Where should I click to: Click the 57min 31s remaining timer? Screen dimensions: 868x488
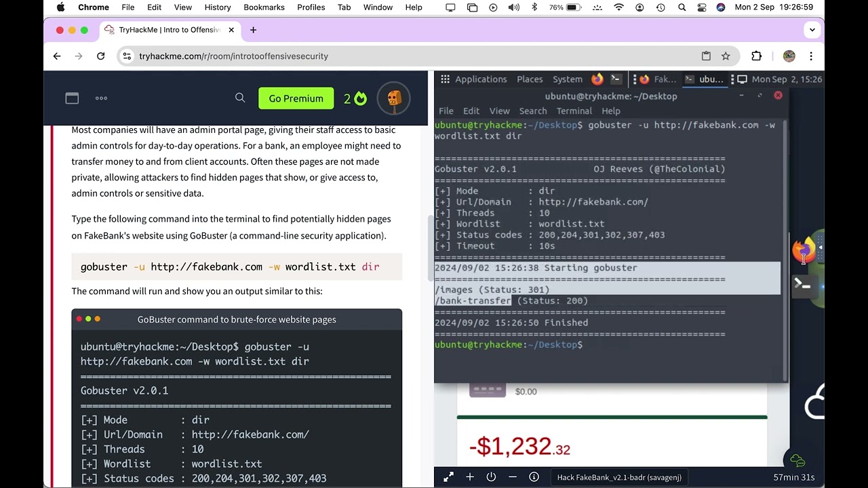[794, 477]
